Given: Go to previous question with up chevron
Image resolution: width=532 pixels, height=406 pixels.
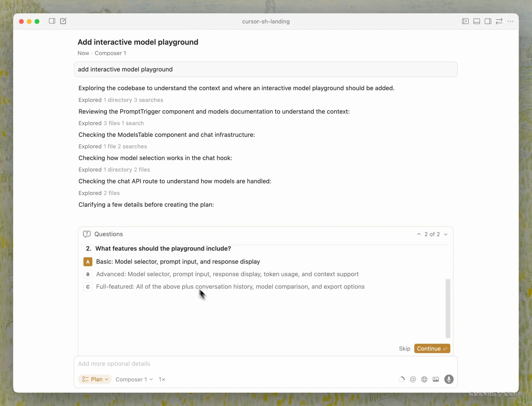Looking at the screenshot, I should click(419, 234).
